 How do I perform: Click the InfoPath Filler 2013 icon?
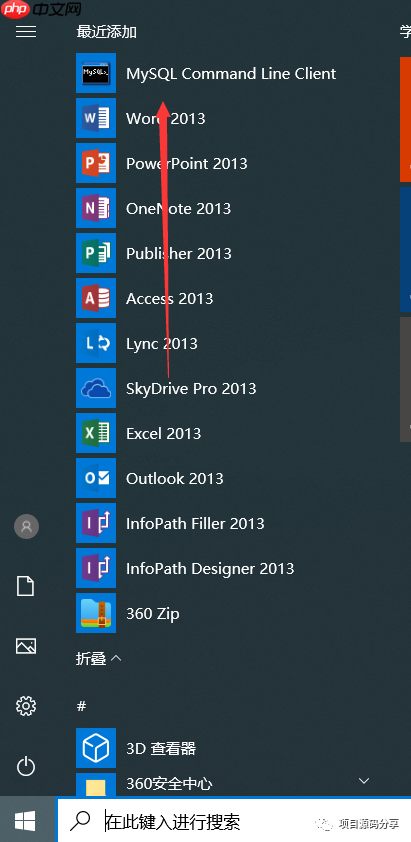click(x=96, y=524)
